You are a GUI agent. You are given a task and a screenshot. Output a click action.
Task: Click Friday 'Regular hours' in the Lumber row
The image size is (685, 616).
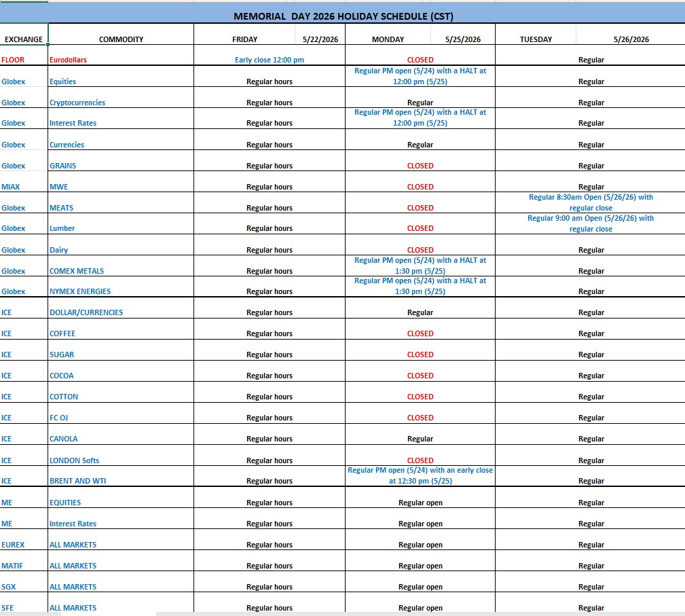click(270, 224)
